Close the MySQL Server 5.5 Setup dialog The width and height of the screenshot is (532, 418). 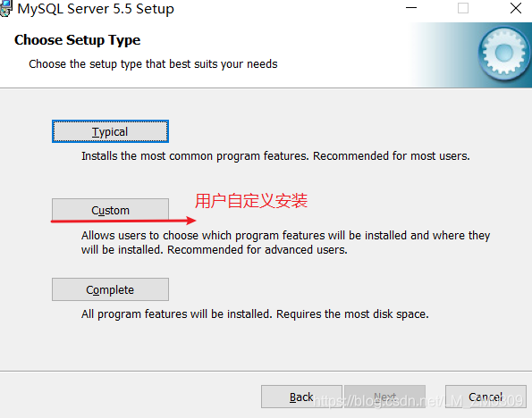click(515, 8)
